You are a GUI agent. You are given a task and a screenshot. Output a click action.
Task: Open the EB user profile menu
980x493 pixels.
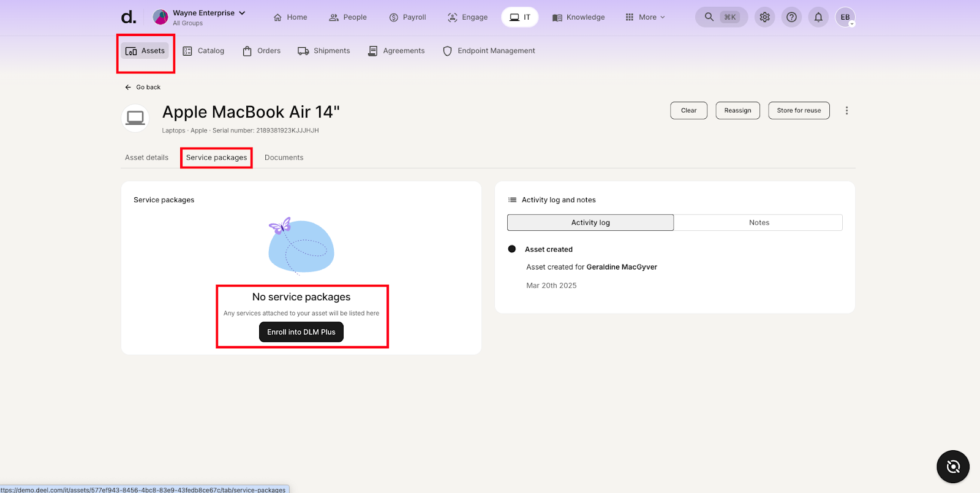[845, 17]
